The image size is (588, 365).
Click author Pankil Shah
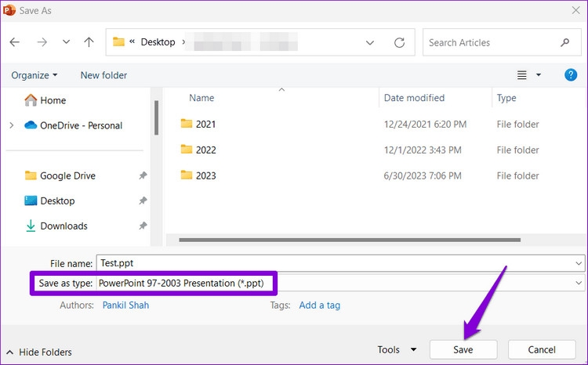(125, 305)
